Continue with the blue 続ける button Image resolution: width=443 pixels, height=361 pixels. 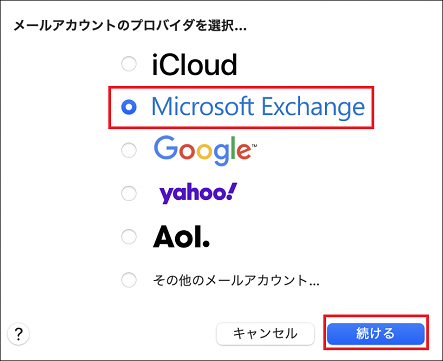coord(376,333)
